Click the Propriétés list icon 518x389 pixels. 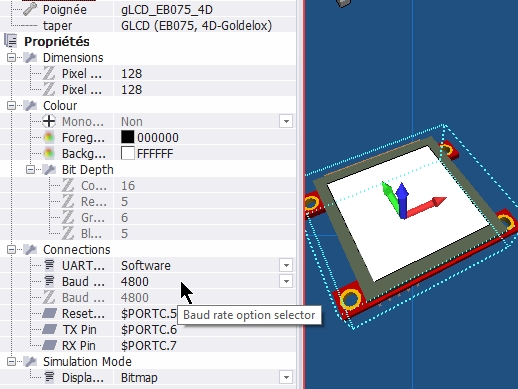[x=11, y=41]
